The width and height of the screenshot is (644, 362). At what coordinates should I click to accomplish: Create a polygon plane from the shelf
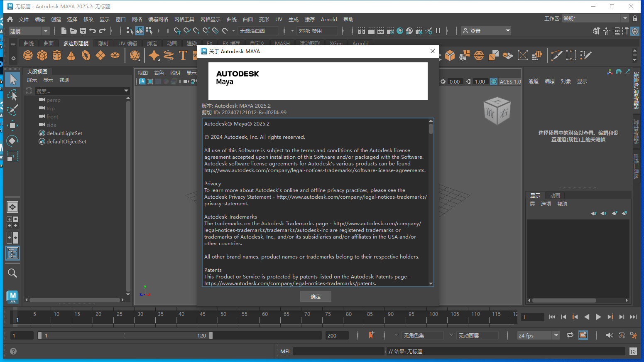100,55
